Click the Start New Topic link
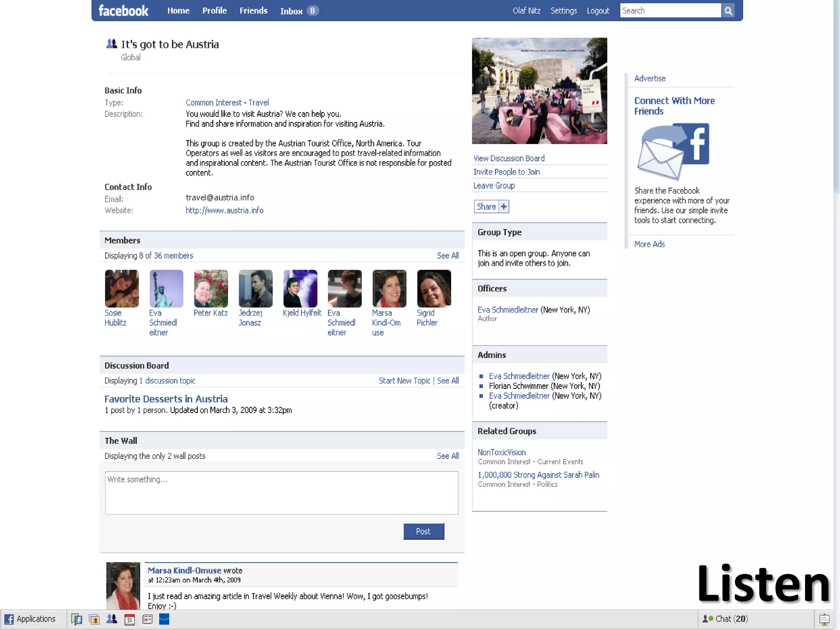Viewport: 840px width, 630px height. coord(404,381)
